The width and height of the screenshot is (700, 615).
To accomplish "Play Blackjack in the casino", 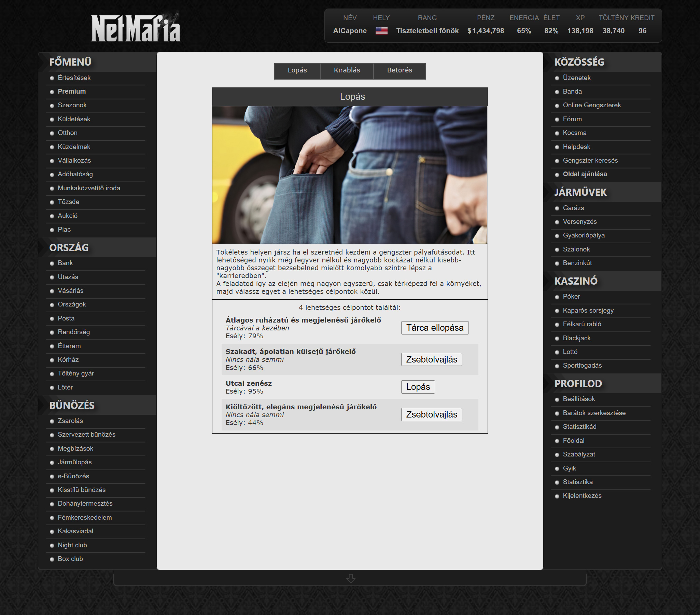I will coord(576,338).
